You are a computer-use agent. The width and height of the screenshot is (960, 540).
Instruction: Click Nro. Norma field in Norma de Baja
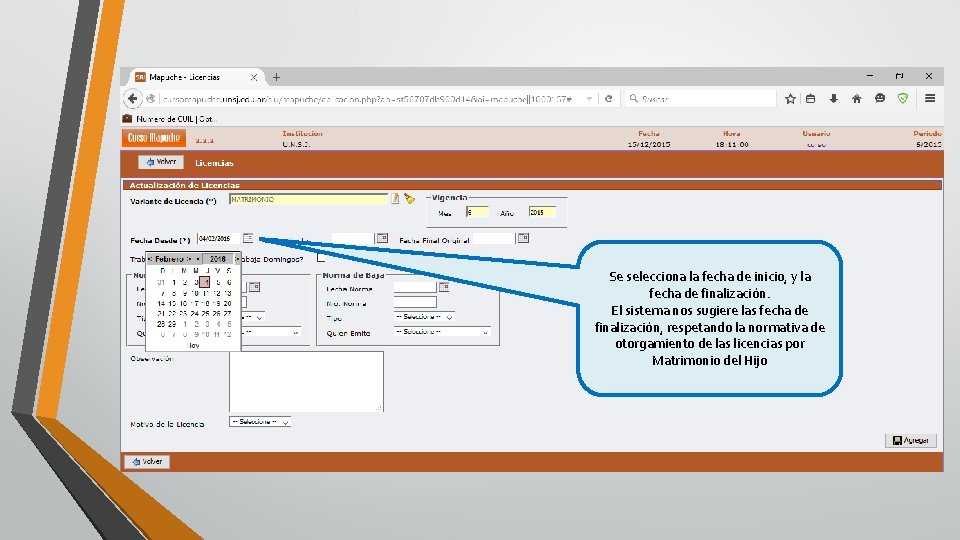click(x=415, y=302)
